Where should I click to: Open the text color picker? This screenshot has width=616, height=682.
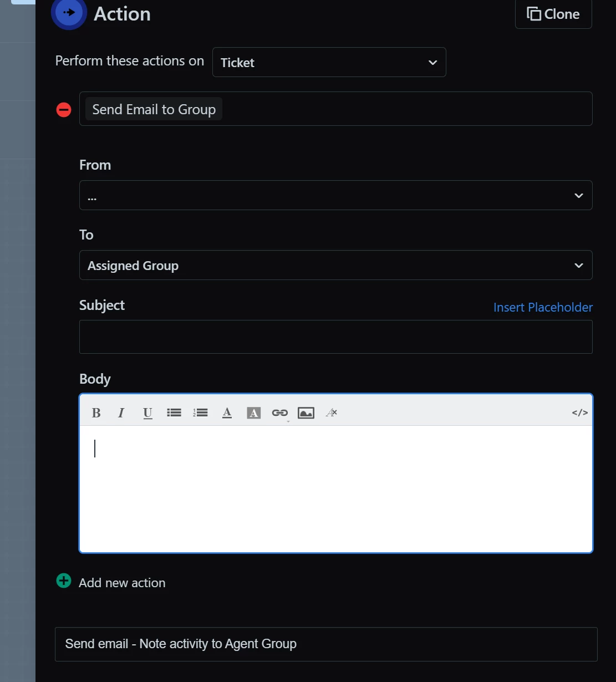227,413
